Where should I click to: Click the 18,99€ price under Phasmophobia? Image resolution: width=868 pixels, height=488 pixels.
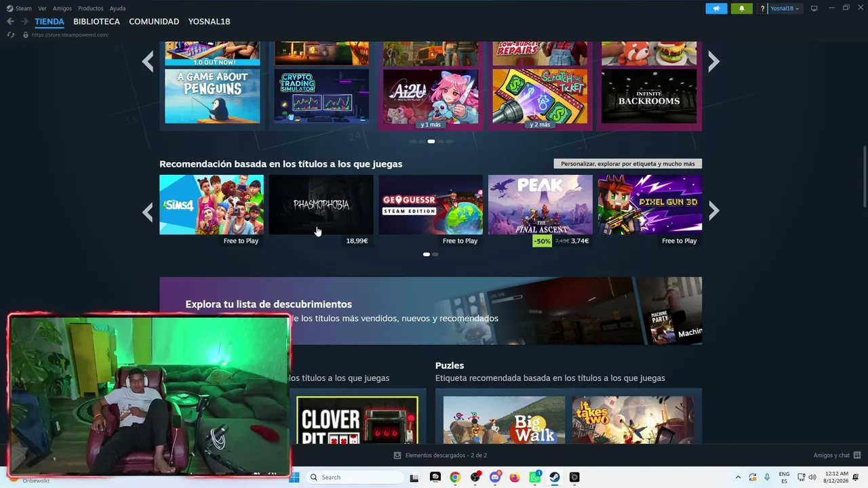357,241
